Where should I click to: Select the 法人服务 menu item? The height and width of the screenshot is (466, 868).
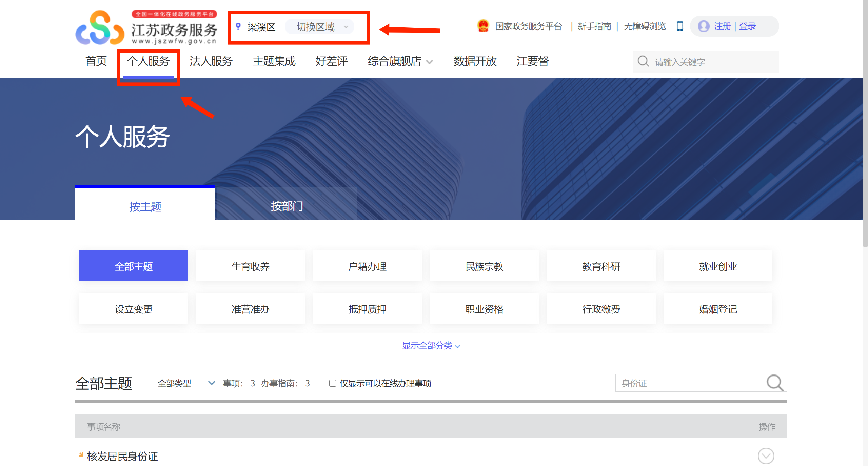click(211, 61)
